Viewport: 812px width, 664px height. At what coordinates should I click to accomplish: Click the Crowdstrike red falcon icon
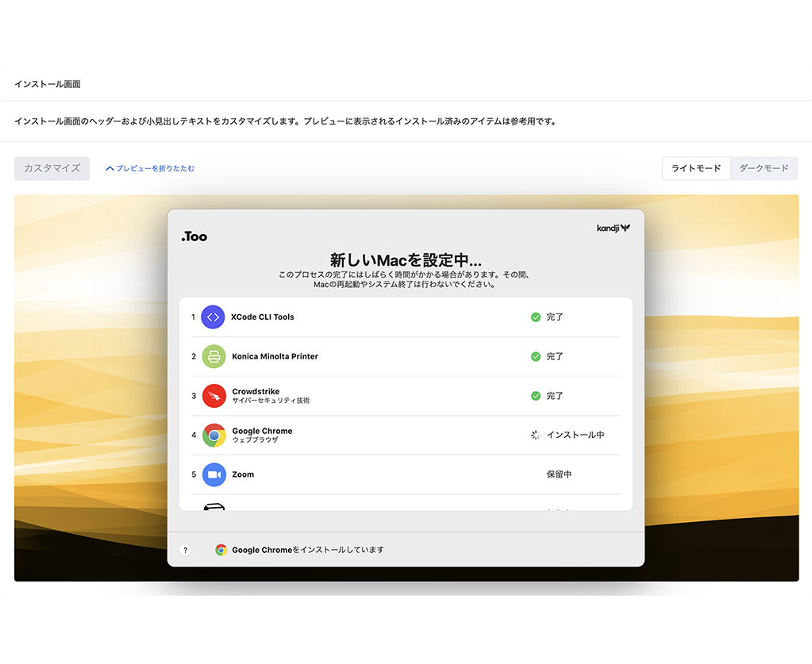point(213,396)
